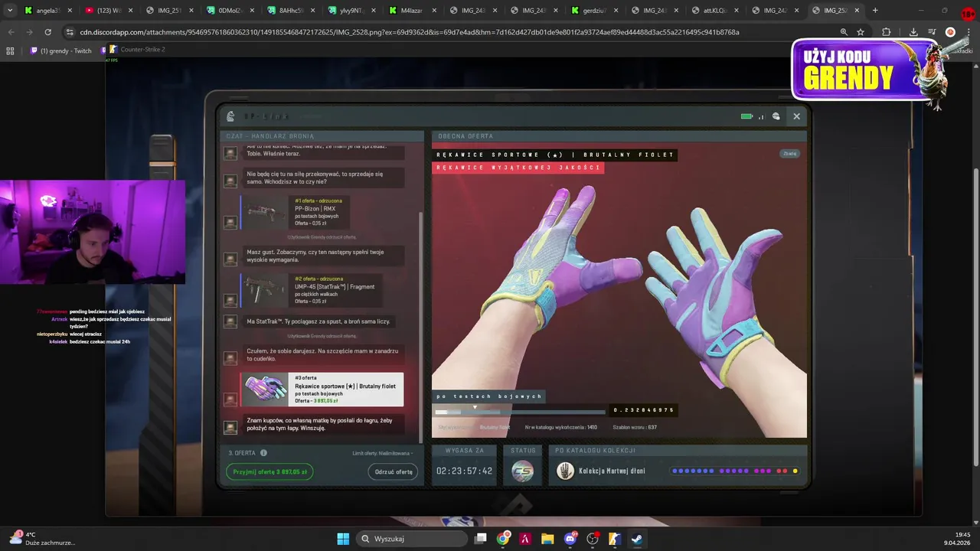
Task: Click text 'Kolekcja Martwej dłoni'
Action: tap(612, 471)
